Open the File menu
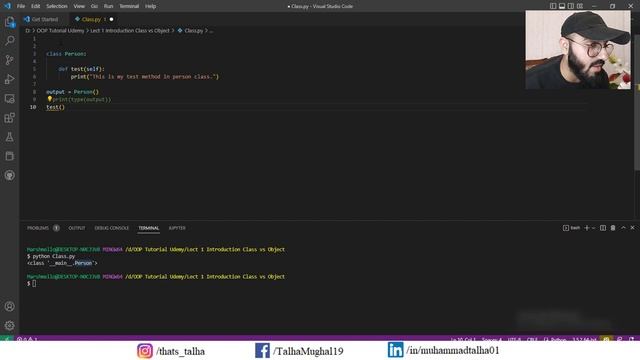 tap(21, 6)
